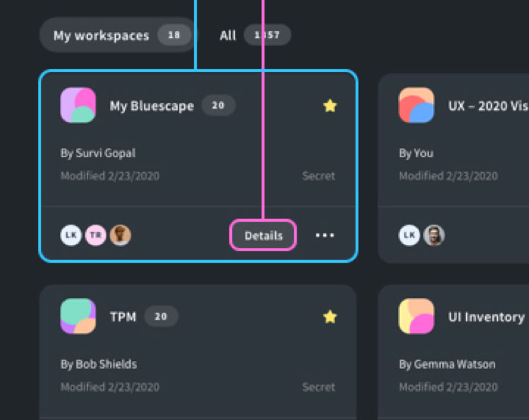Open Details for My Bluescape
Viewport: 529px width, 420px height.
(x=263, y=235)
